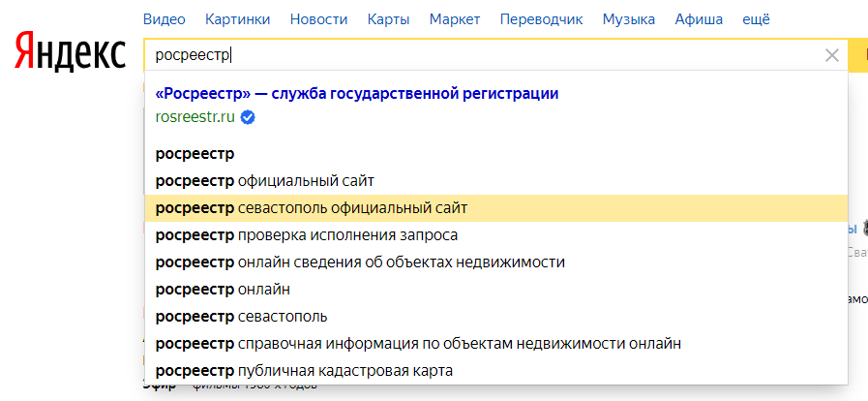868x401 pixels.
Task: Click the Яндекс logo
Action: tap(71, 52)
